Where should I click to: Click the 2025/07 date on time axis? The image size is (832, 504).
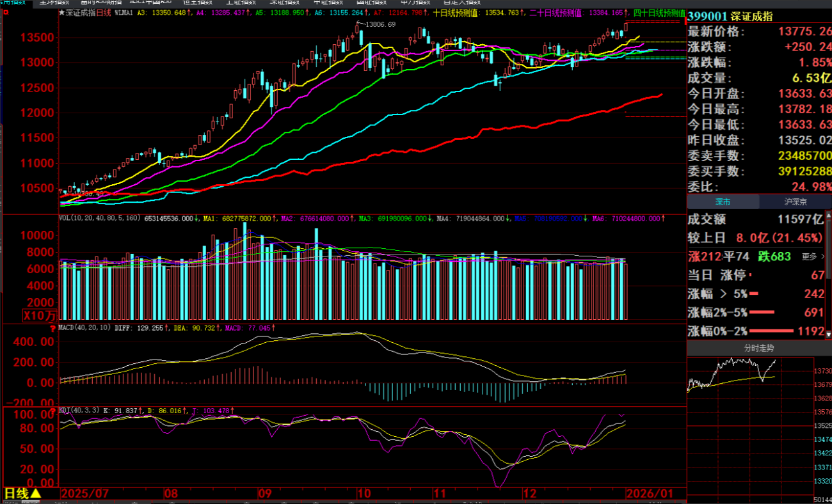(84, 494)
